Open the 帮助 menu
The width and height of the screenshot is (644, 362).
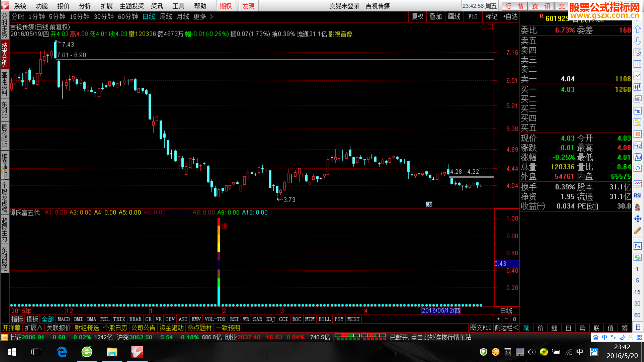click(200, 6)
